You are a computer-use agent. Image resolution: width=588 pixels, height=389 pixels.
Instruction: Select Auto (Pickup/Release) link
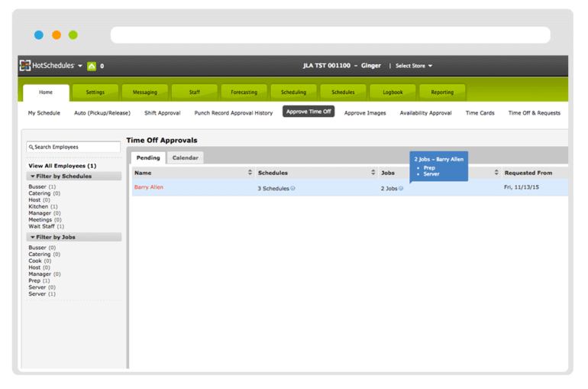click(x=102, y=113)
